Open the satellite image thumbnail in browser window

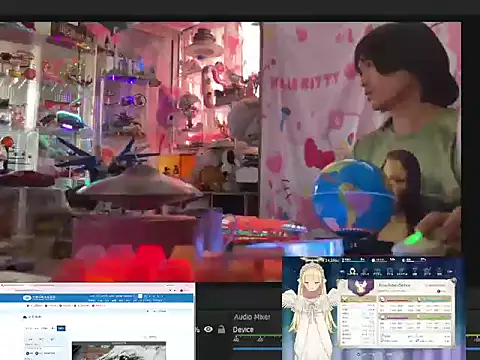coord(119,351)
